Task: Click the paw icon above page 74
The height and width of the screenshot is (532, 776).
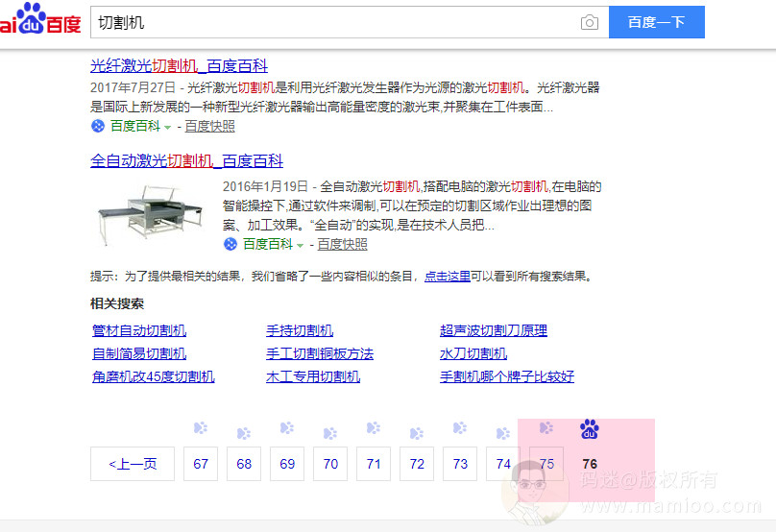Action: click(503, 433)
